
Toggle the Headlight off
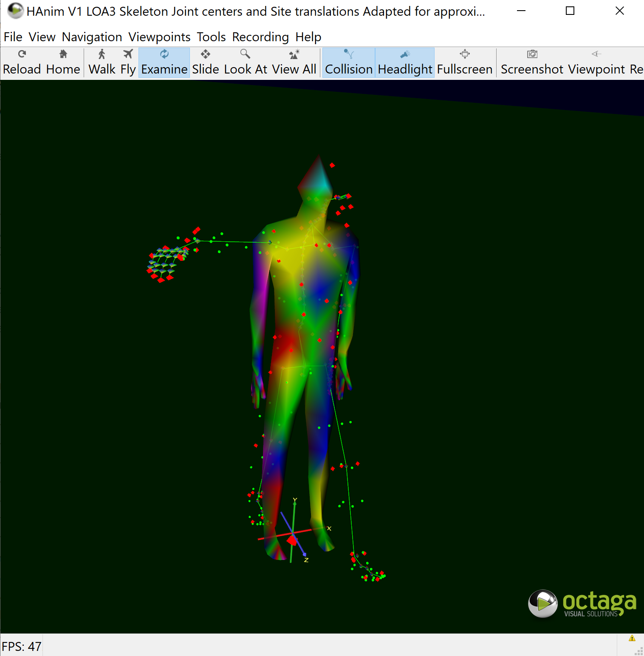click(x=405, y=62)
